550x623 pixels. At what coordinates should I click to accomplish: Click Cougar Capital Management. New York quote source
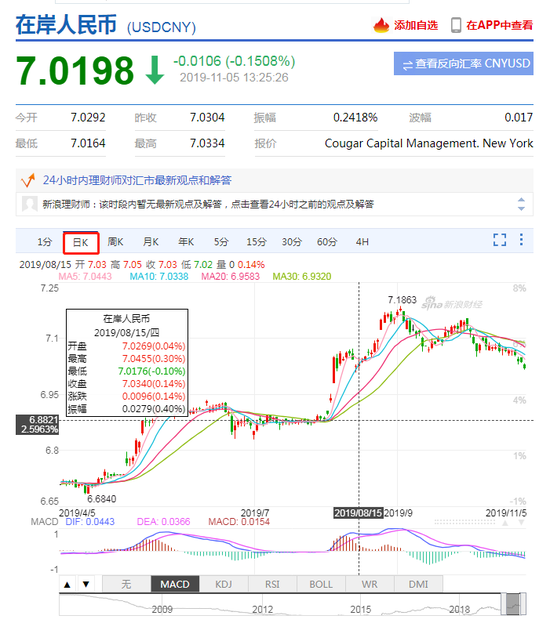(429, 143)
